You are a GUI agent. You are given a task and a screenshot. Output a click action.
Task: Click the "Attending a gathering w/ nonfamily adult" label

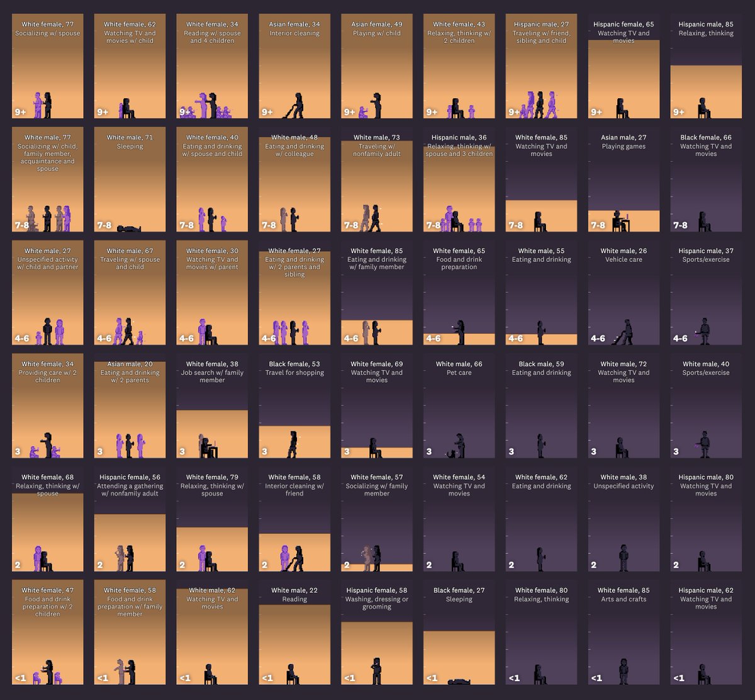tap(130, 490)
